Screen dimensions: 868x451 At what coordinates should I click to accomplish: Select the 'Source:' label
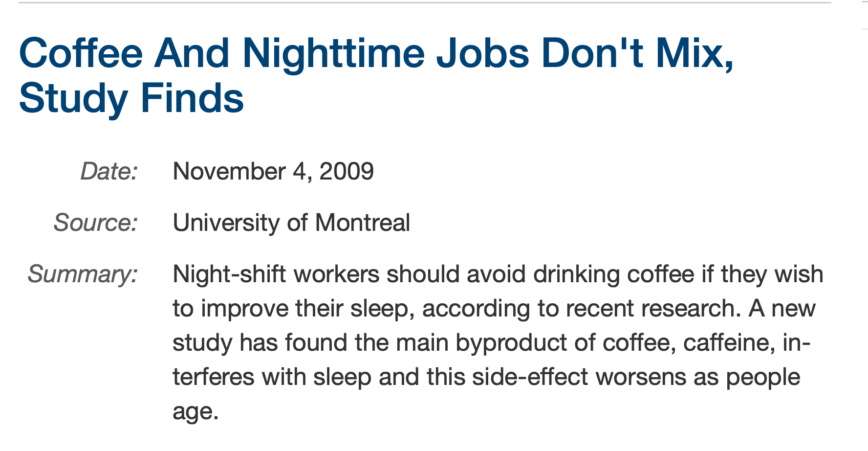(x=96, y=223)
